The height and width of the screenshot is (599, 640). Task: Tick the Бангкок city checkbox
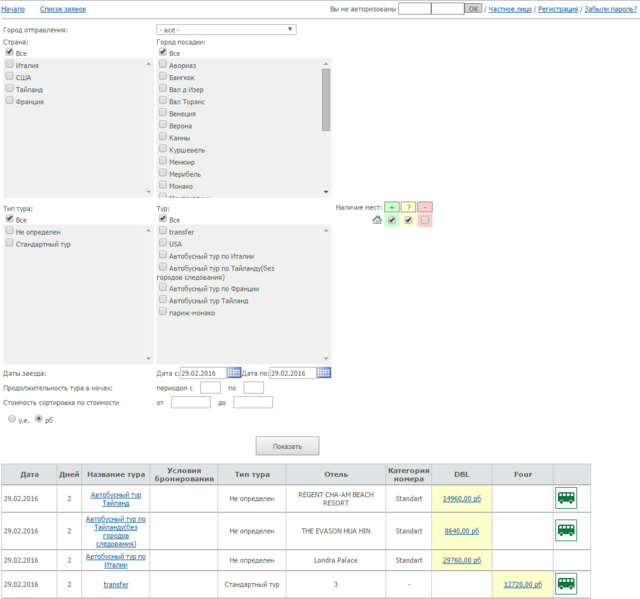click(163, 77)
